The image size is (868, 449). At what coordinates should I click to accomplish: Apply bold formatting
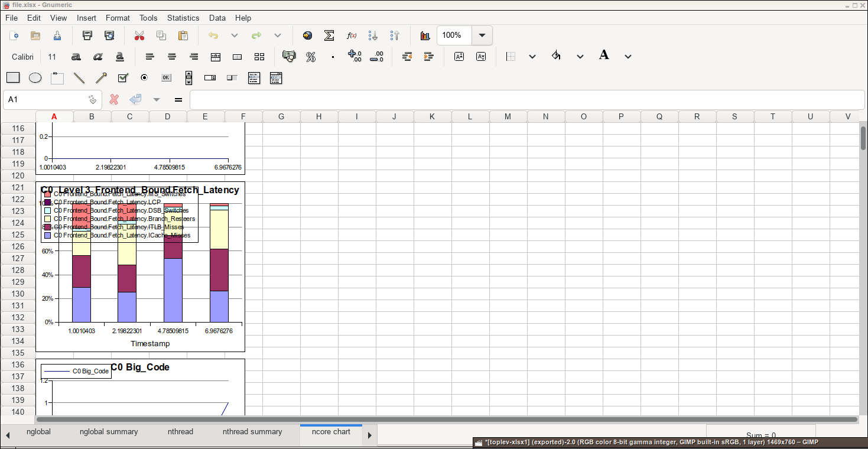(x=76, y=57)
